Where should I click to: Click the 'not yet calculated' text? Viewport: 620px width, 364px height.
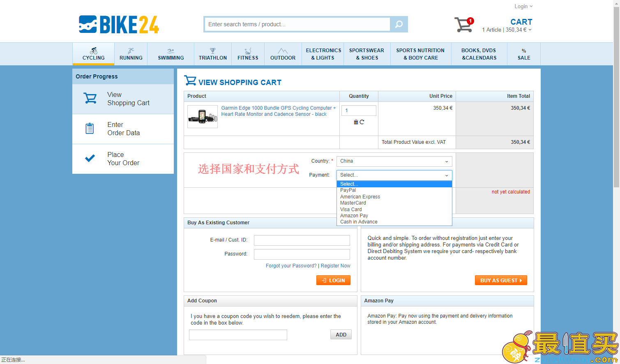[511, 192]
